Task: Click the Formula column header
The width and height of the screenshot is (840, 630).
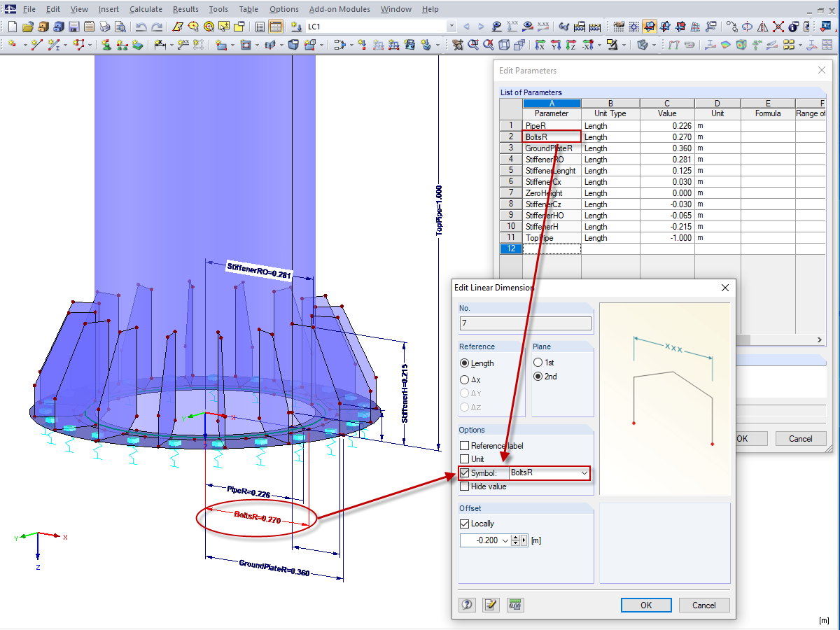Action: click(x=768, y=113)
